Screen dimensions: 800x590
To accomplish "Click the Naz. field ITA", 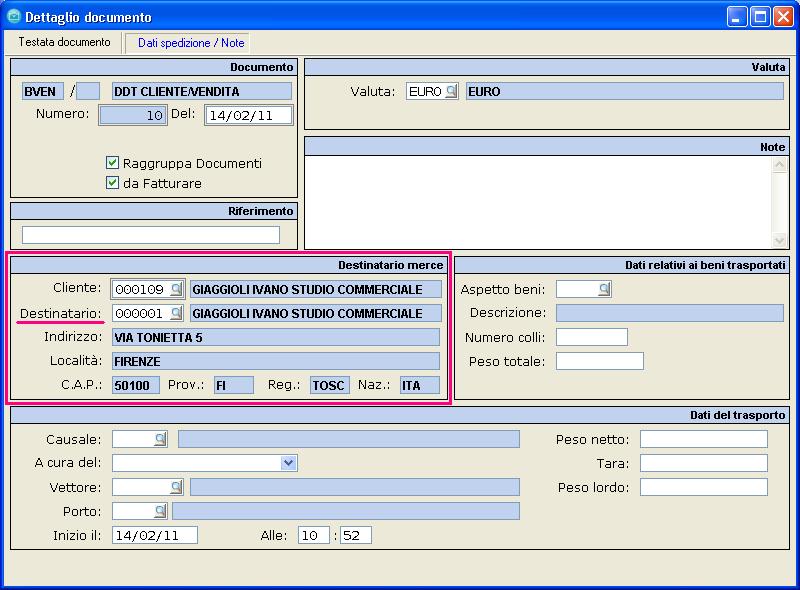I will click(419, 385).
